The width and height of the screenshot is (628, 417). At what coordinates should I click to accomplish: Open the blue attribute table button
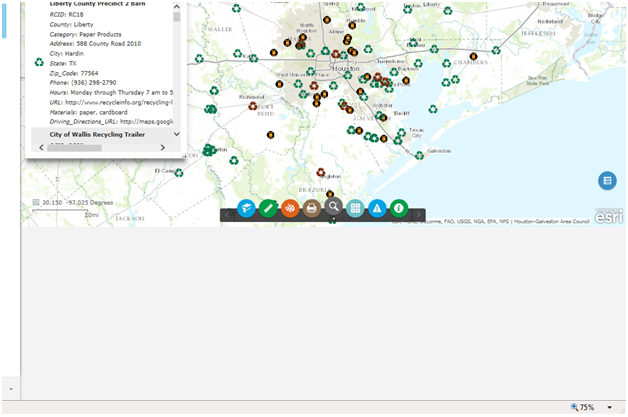coord(607,181)
